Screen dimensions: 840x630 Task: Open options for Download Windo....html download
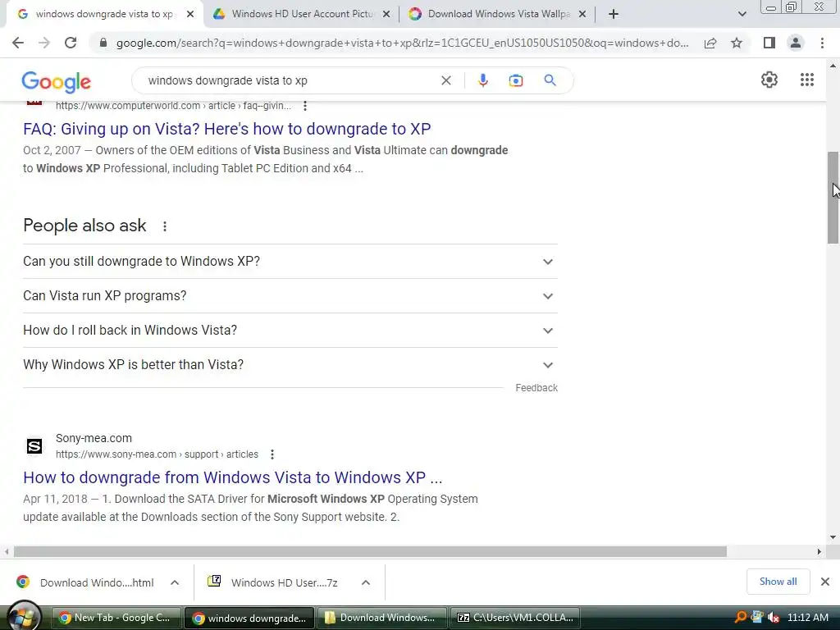click(175, 582)
